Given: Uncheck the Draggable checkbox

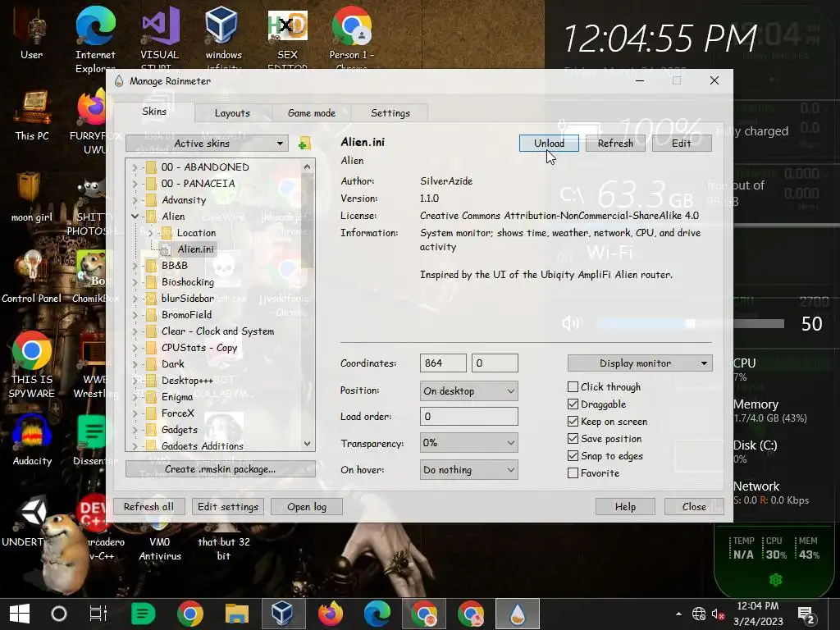Looking at the screenshot, I should coord(573,404).
